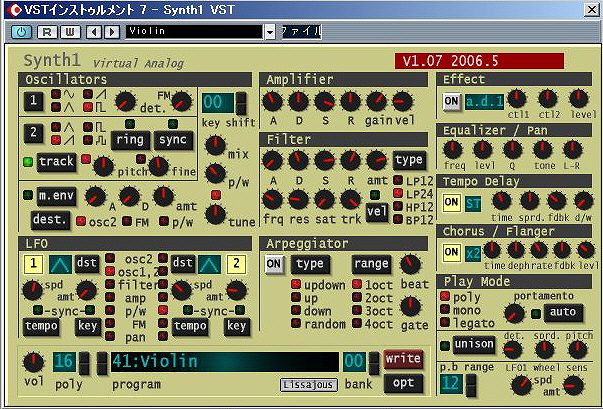
Task: Select oscillator 1 sawtooth waveform
Action: 88,94
